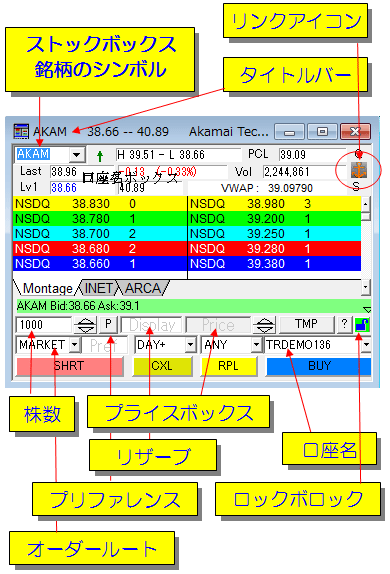Click the small triangle beside the green status bar
This screenshot has height=574, width=390.
367,310
